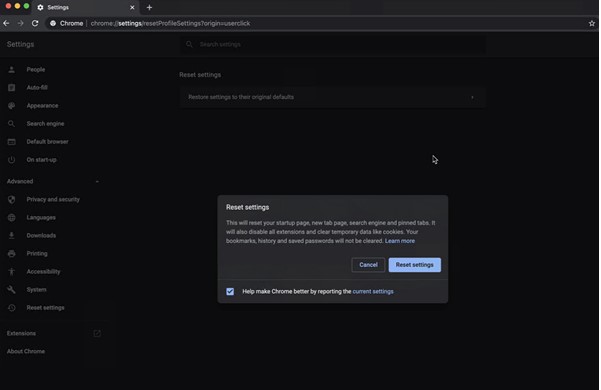Open a new tab with plus icon
601x390 pixels.
[149, 7]
